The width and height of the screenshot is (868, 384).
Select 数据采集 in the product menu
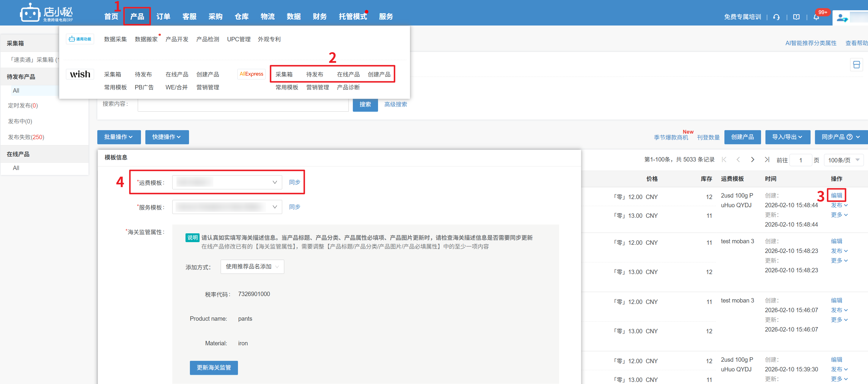click(115, 40)
